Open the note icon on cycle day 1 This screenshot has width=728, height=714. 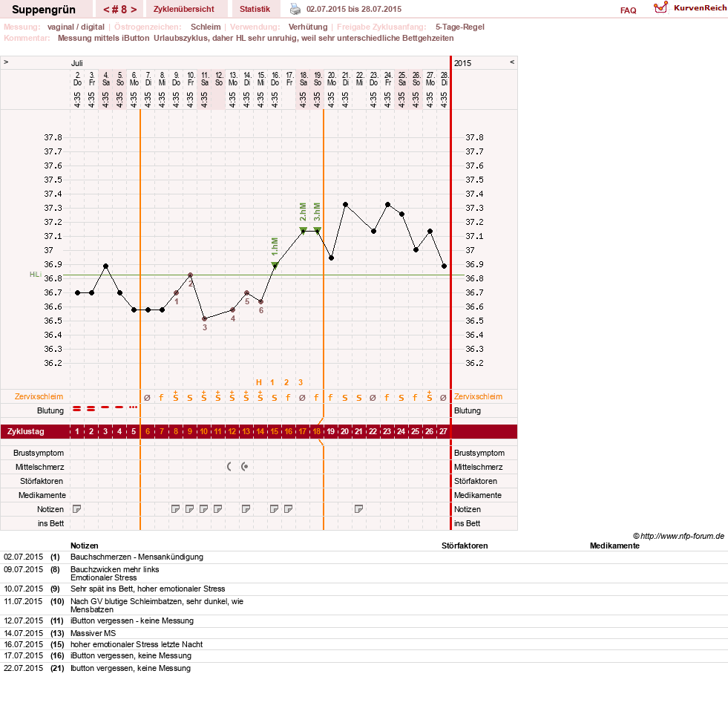tap(77, 509)
